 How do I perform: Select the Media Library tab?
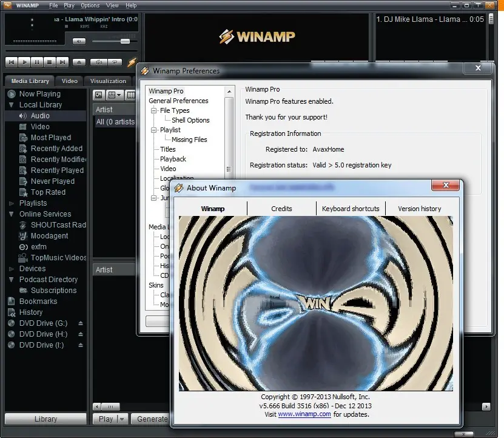click(30, 81)
